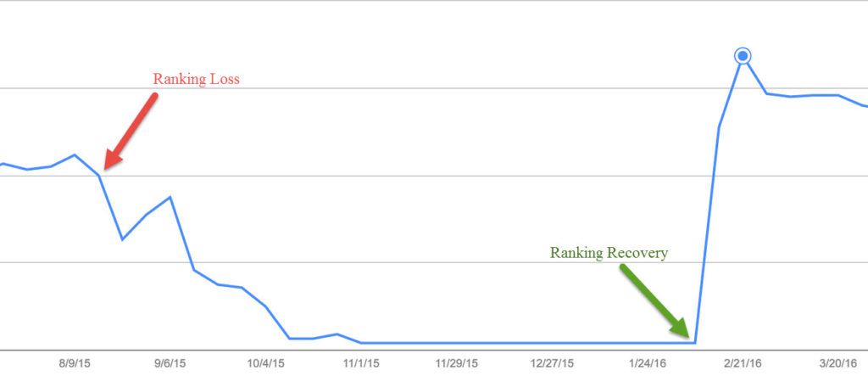This screenshot has height=376, width=868.
Task: Click the small local peak above 9/6/15
Action: (x=170, y=197)
